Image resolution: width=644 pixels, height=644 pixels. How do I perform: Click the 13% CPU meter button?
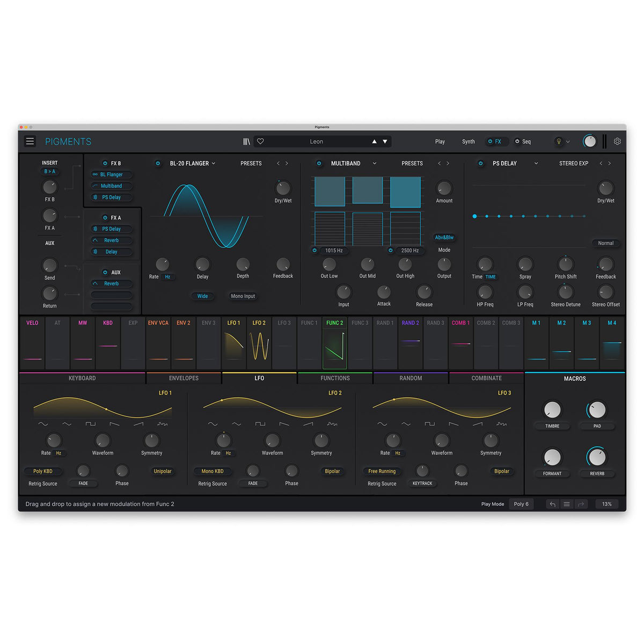click(607, 504)
